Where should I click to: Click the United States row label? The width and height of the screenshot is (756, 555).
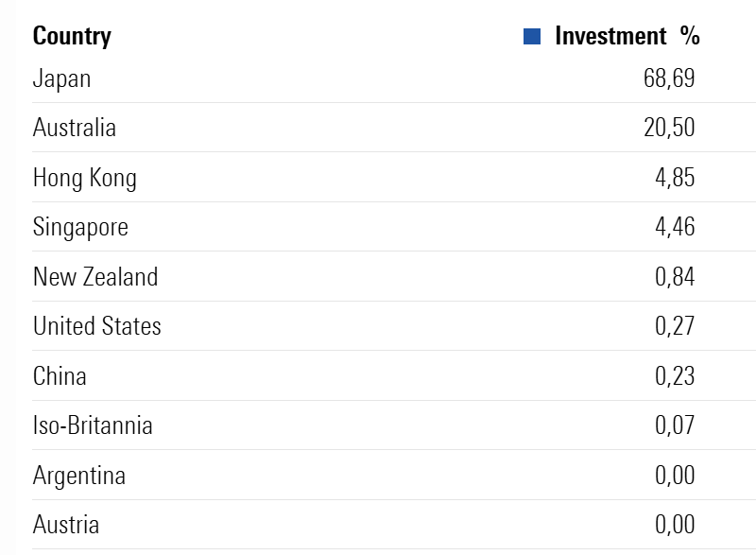[97, 326]
